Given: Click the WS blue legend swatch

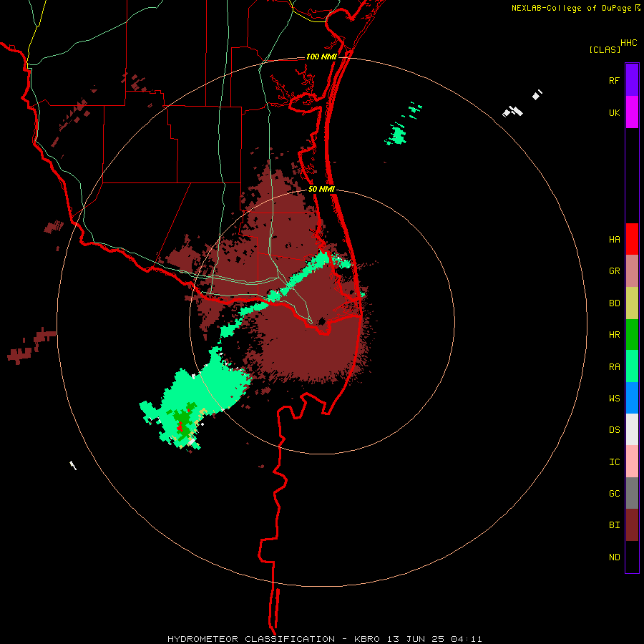Looking at the screenshot, I should pos(632,398).
